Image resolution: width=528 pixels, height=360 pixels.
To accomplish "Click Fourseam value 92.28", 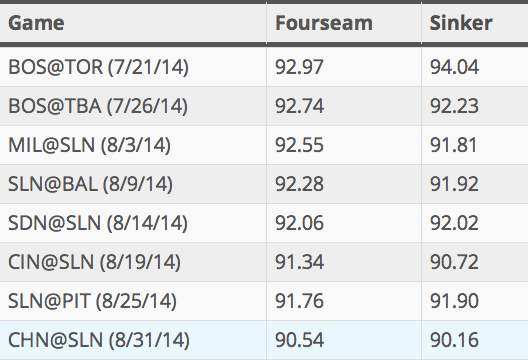I will pyautogui.click(x=299, y=184).
